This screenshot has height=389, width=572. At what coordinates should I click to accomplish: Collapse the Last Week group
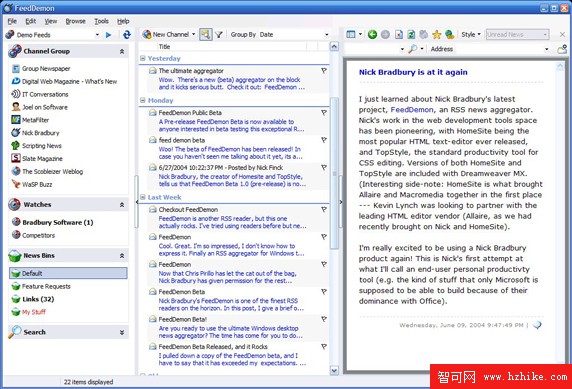143,197
